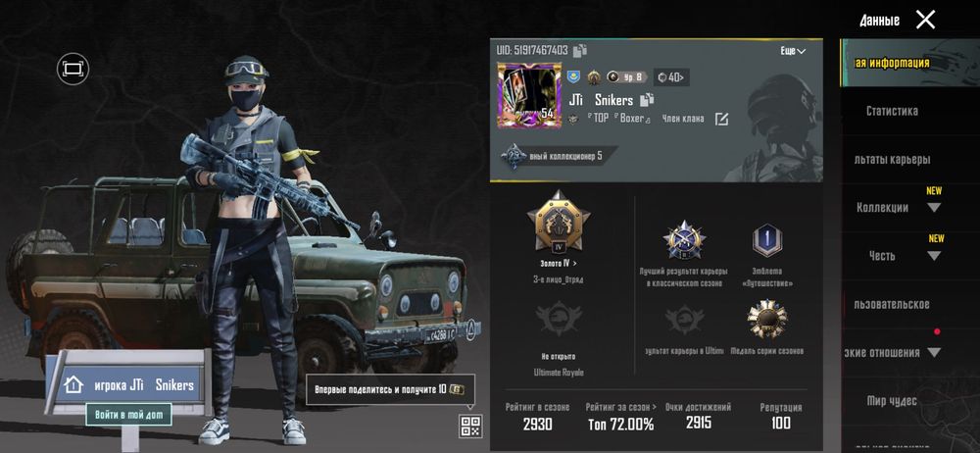Image resolution: width=980 pixels, height=453 pixels.
Task: Open the season rating Топ 72.00% link
Action: click(x=620, y=418)
